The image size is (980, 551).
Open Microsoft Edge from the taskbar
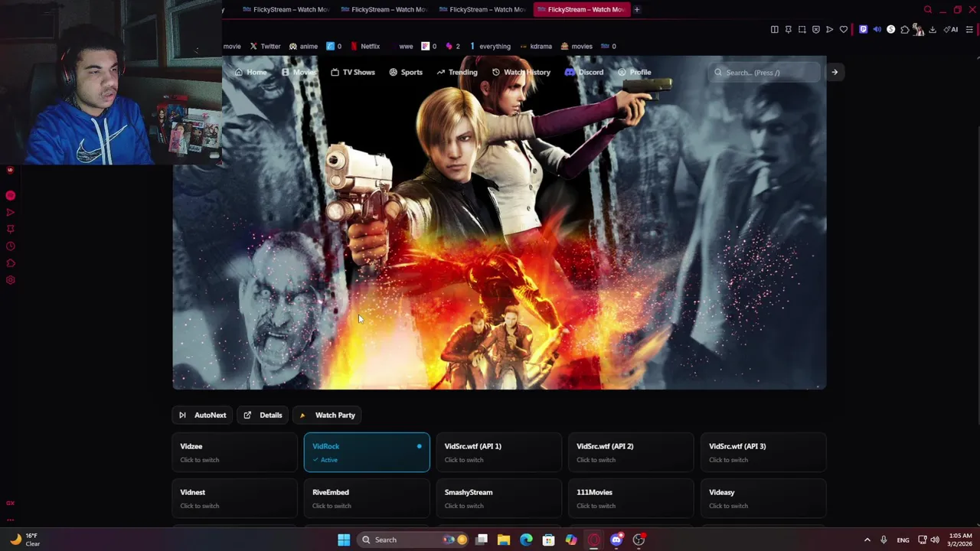tap(526, 540)
